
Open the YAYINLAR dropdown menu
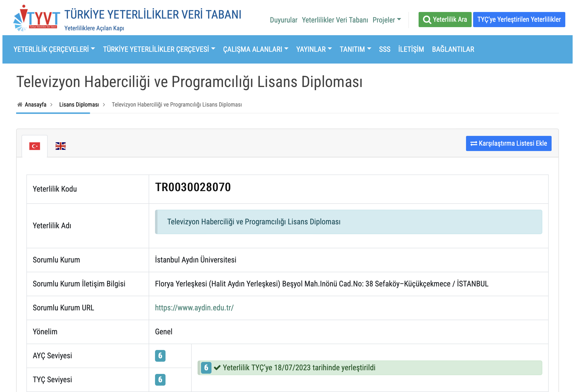pos(314,49)
